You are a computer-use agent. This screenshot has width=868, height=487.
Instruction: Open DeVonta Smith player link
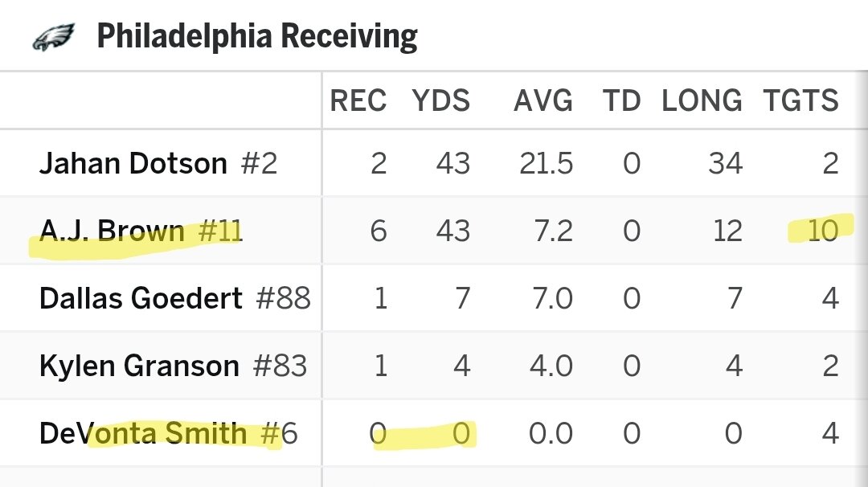point(143,434)
